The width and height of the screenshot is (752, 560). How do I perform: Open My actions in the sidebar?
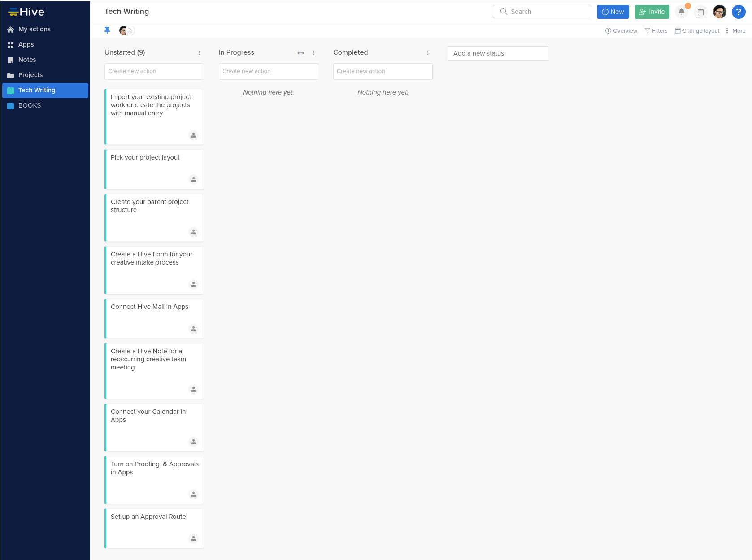[x=34, y=29]
